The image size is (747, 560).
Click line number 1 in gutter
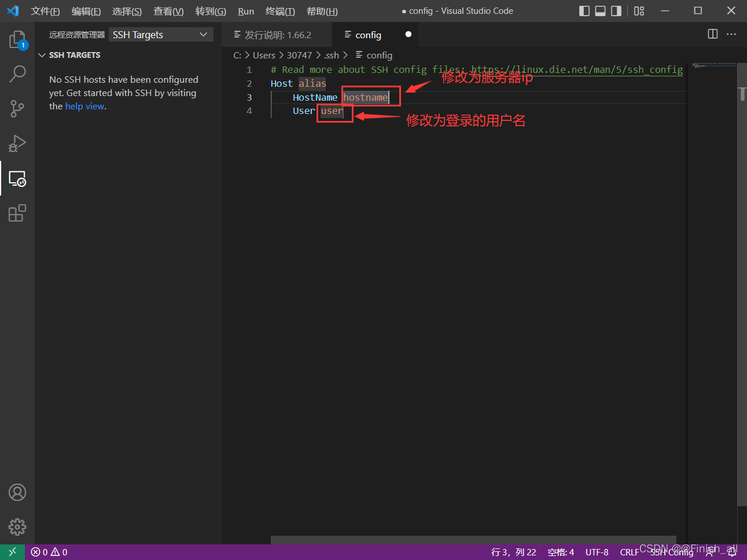[x=249, y=69]
